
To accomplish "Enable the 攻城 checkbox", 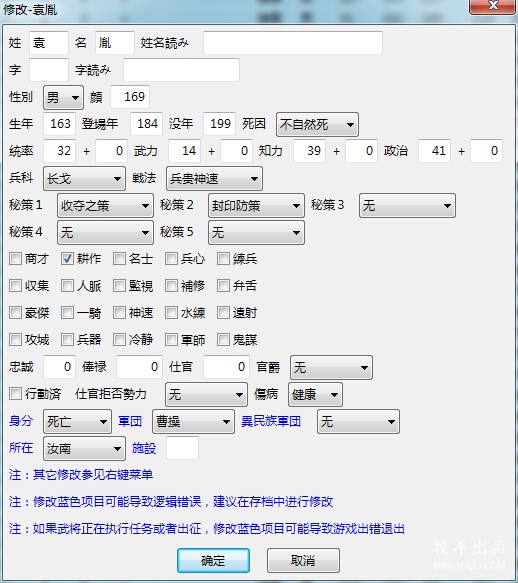I will (16, 339).
